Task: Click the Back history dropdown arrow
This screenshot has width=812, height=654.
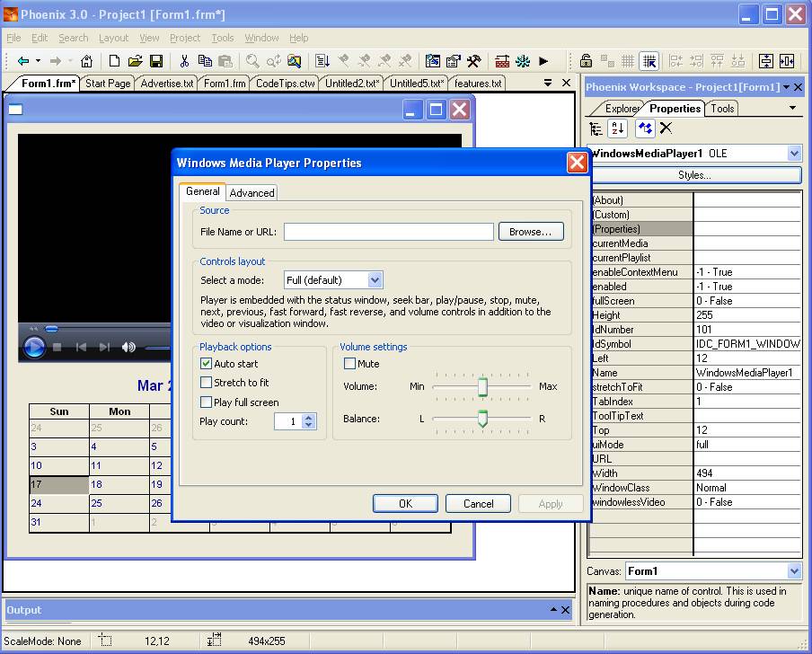Action: click(x=38, y=61)
